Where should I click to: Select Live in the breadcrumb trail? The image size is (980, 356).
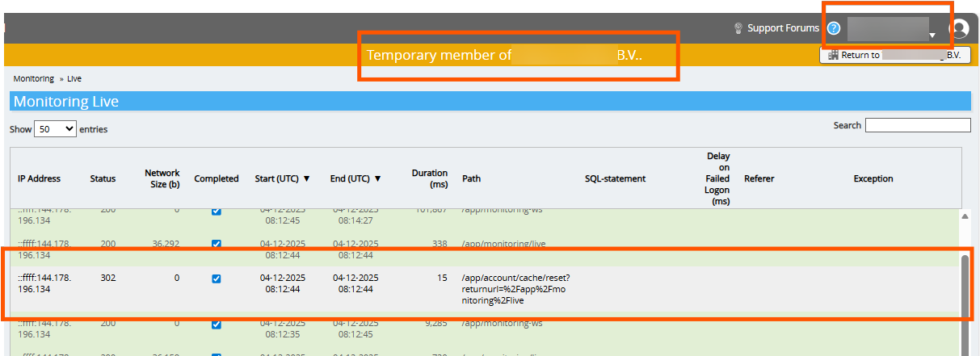pyautogui.click(x=74, y=79)
